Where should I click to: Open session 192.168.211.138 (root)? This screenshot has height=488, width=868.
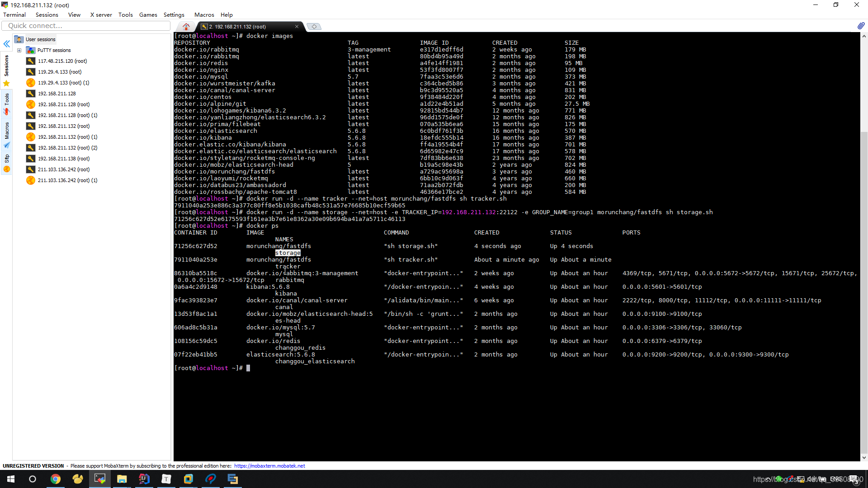pos(64,159)
